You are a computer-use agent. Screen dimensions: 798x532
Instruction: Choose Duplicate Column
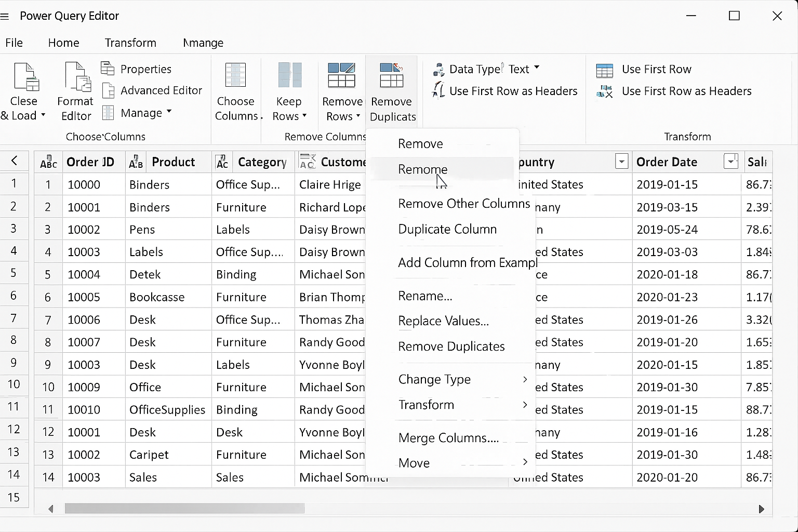click(447, 229)
